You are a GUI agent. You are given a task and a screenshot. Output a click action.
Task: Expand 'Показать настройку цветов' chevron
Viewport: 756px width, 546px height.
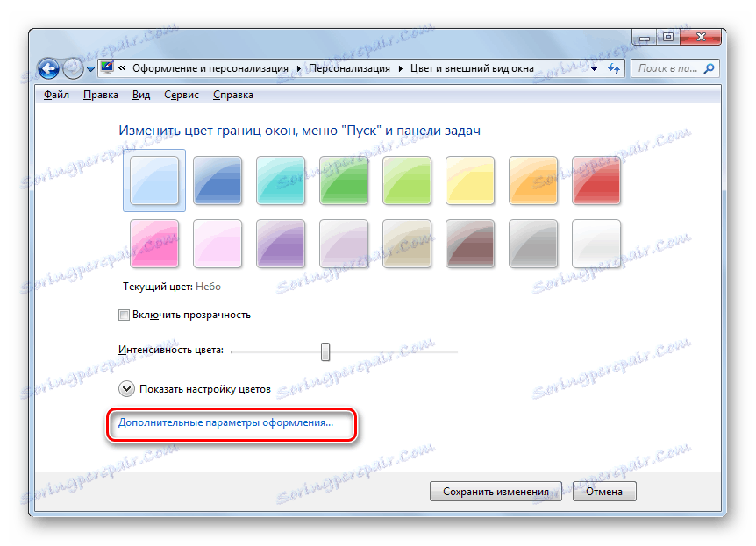tap(126, 389)
